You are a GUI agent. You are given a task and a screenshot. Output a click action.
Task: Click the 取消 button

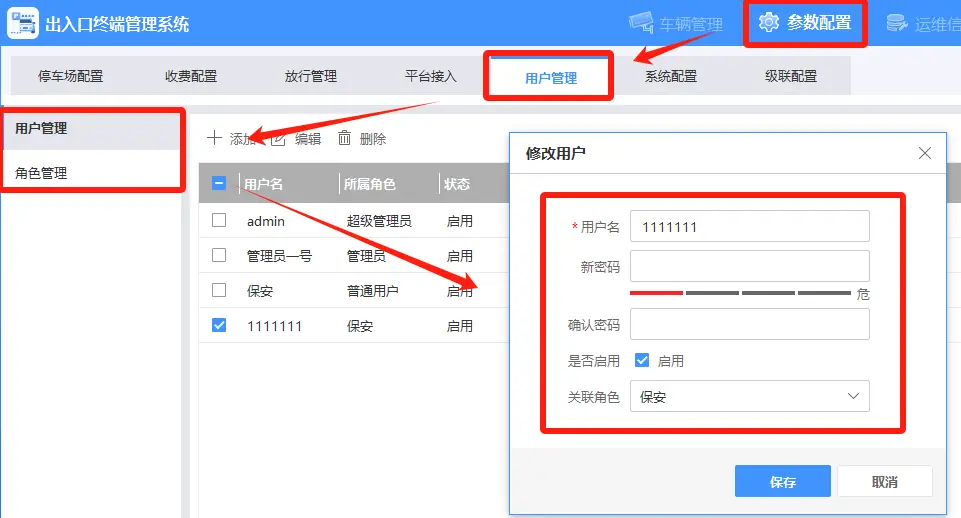coord(884,481)
